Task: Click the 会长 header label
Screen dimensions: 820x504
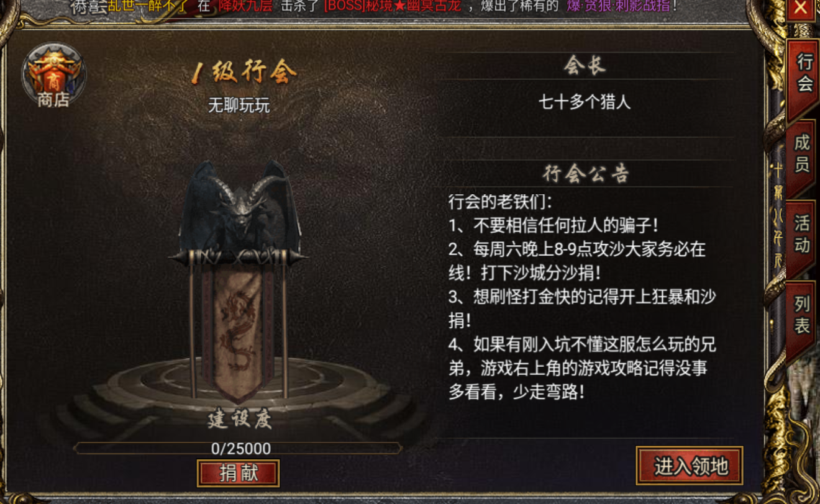Action: (585, 66)
